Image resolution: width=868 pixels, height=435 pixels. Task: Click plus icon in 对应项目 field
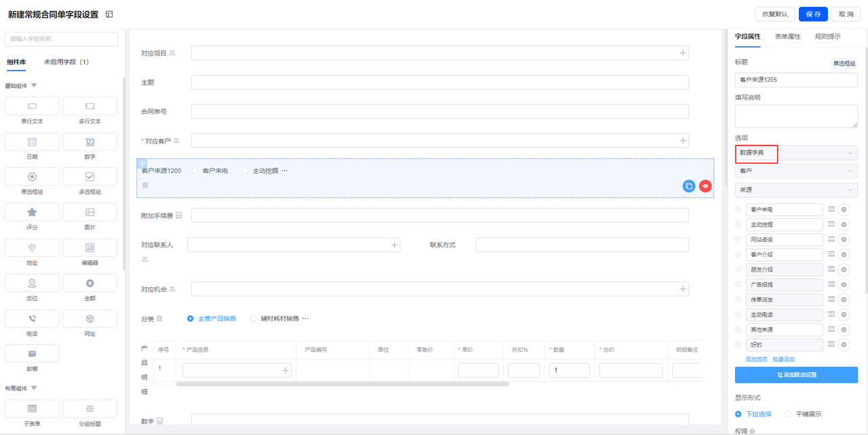(x=683, y=53)
